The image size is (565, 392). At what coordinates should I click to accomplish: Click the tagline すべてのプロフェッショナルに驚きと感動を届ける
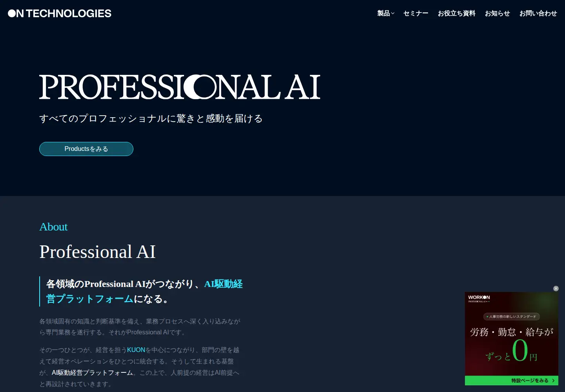[x=151, y=118]
